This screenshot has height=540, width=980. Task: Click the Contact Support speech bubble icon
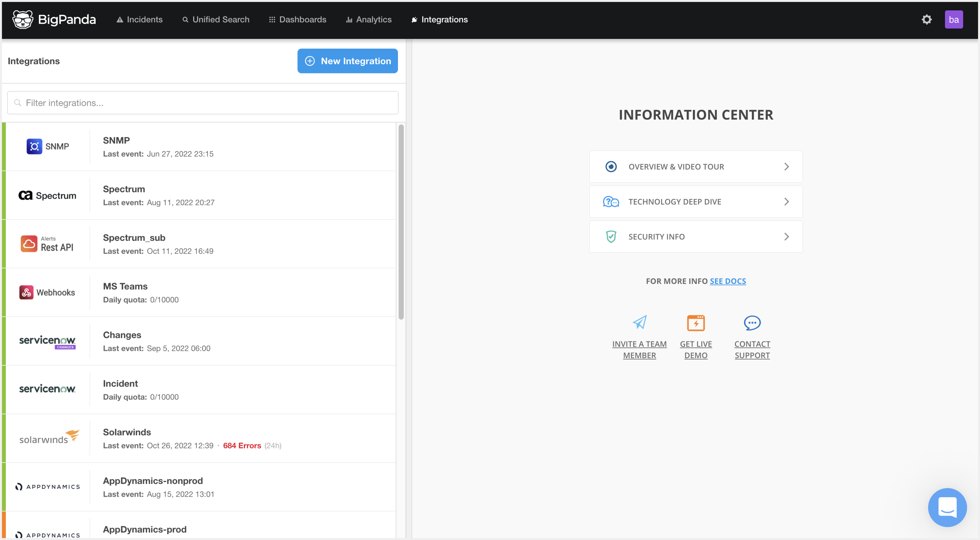[x=752, y=323]
